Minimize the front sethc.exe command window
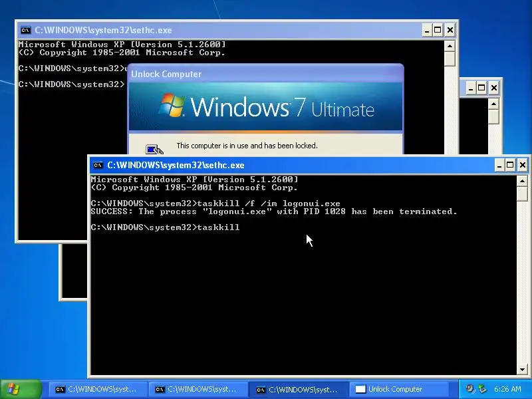This screenshot has height=399, width=532. coord(499,165)
